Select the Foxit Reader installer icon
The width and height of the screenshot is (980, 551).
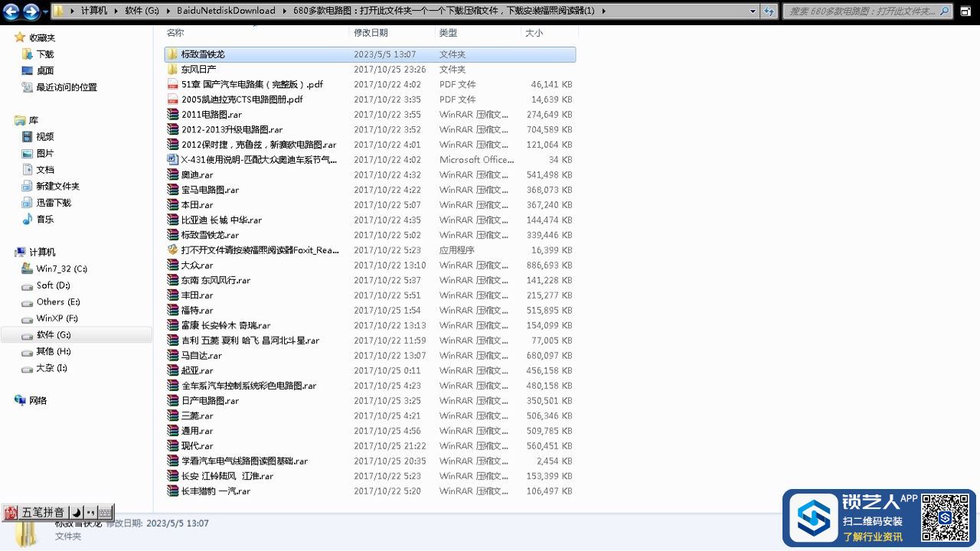coord(172,250)
